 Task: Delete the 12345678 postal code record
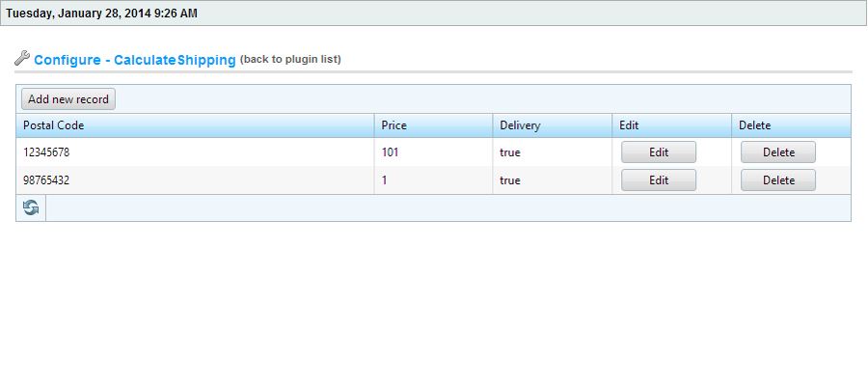click(x=777, y=152)
